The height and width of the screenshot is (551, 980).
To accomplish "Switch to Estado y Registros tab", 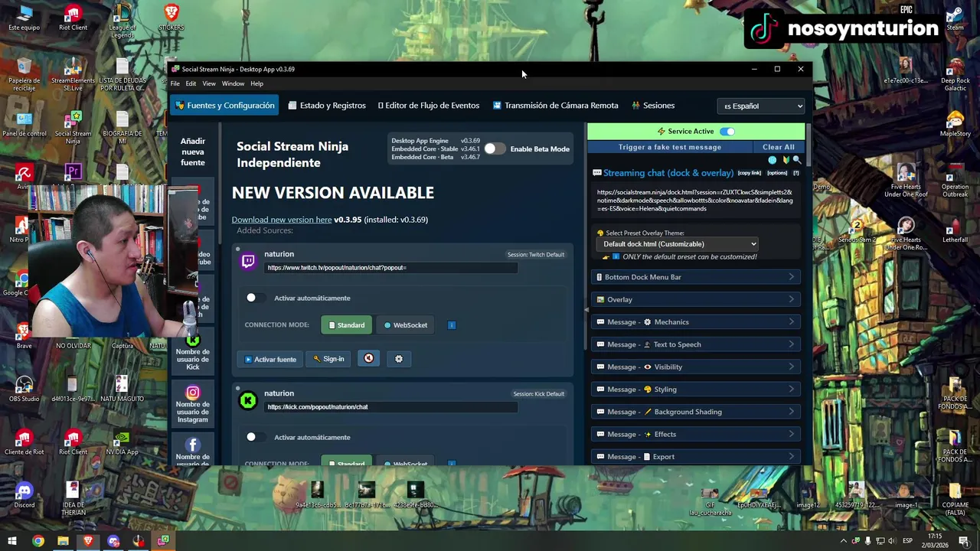I will click(327, 106).
